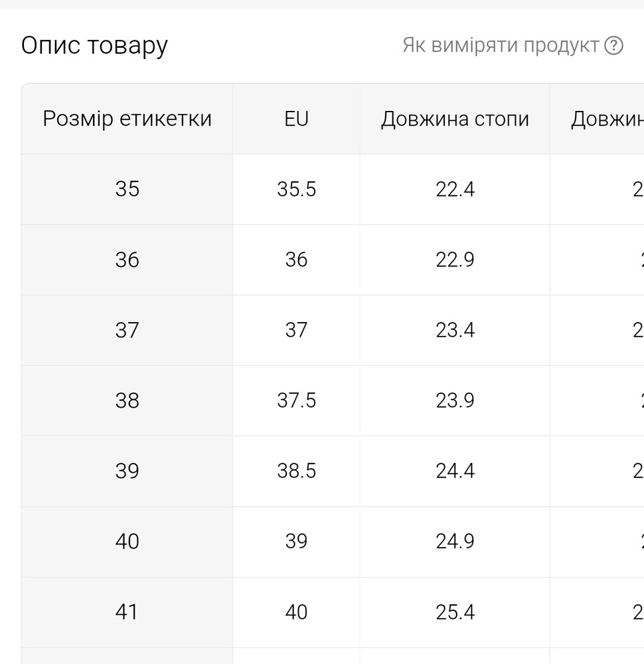Screen dimensions: 644x664
Task: Select label size 35 row cell
Action: tap(127, 189)
